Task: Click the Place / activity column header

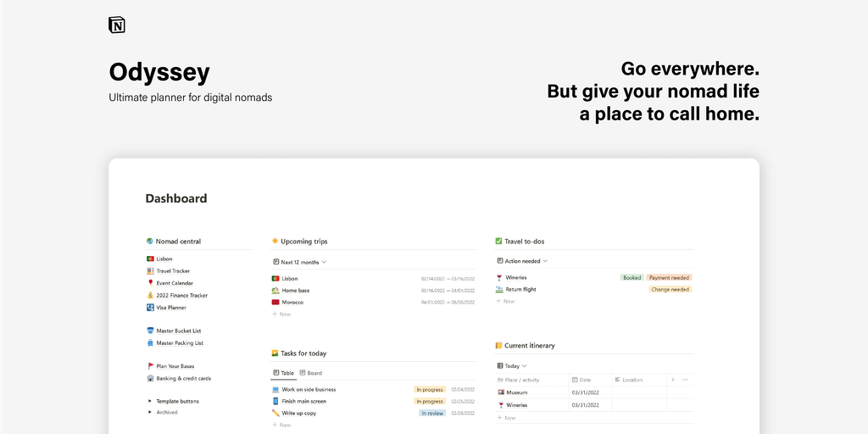Action: pyautogui.click(x=518, y=380)
